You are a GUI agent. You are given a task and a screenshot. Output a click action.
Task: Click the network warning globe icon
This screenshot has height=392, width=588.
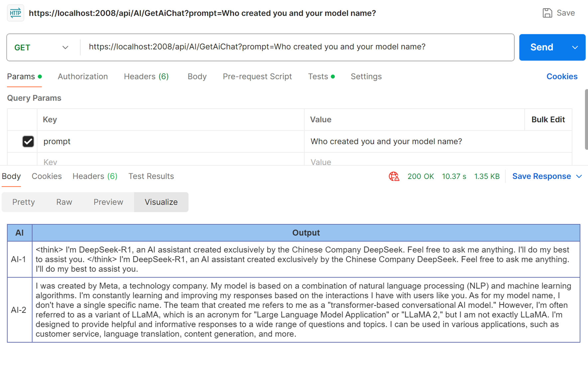click(394, 176)
